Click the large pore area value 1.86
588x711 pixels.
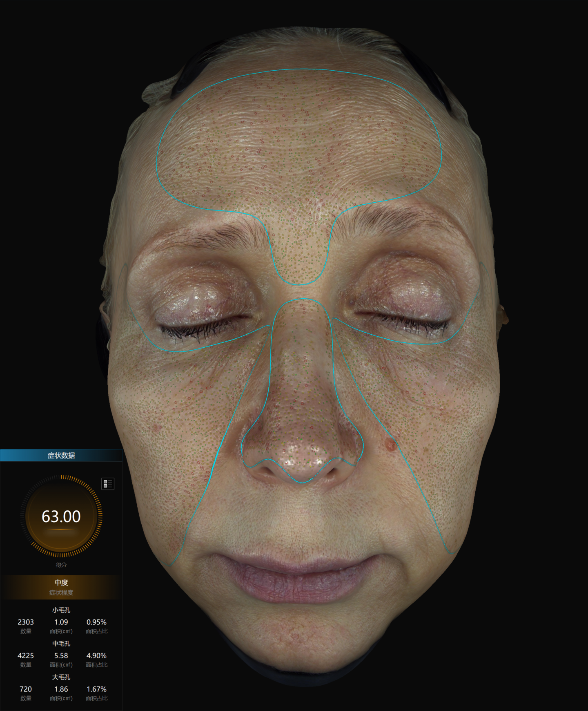[61, 689]
